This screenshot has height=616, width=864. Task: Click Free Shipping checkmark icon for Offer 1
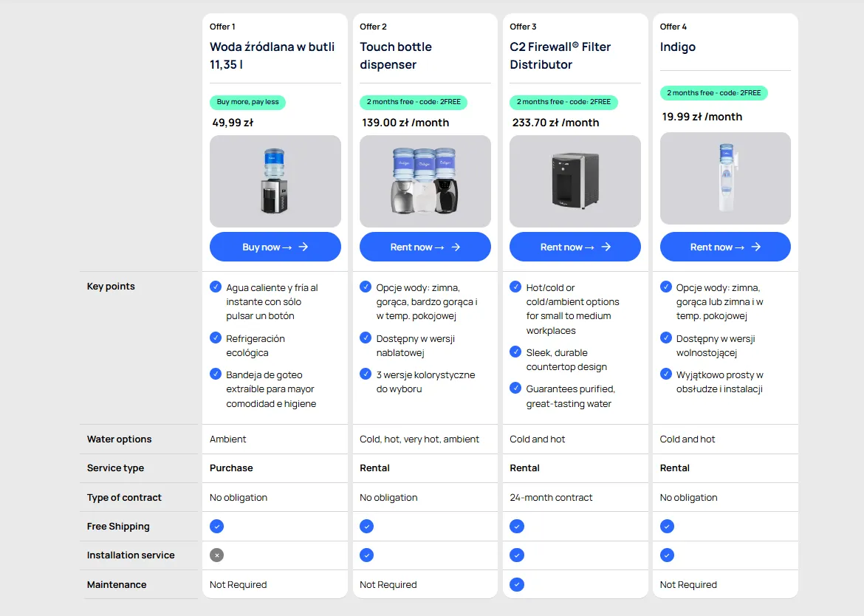click(x=216, y=527)
